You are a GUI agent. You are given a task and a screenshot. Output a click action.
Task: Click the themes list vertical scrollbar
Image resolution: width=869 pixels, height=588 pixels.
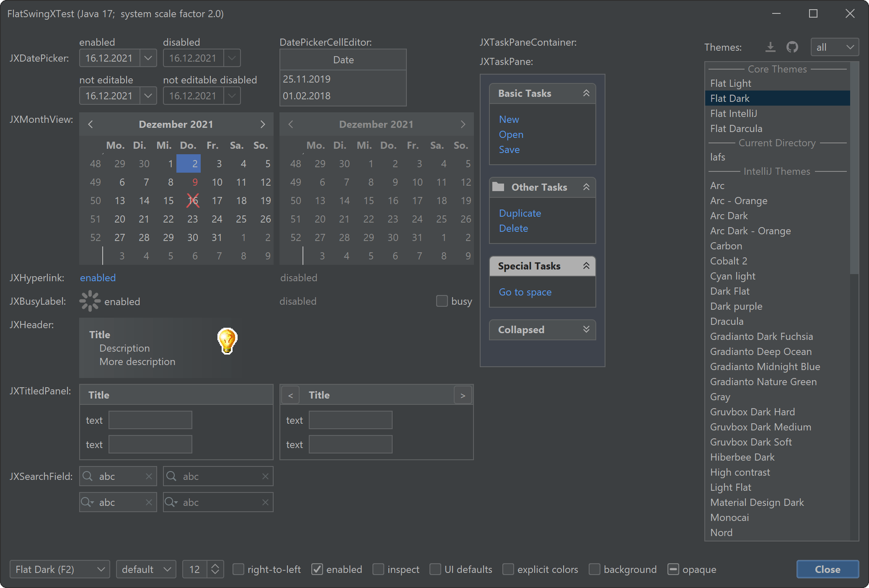coord(854,168)
